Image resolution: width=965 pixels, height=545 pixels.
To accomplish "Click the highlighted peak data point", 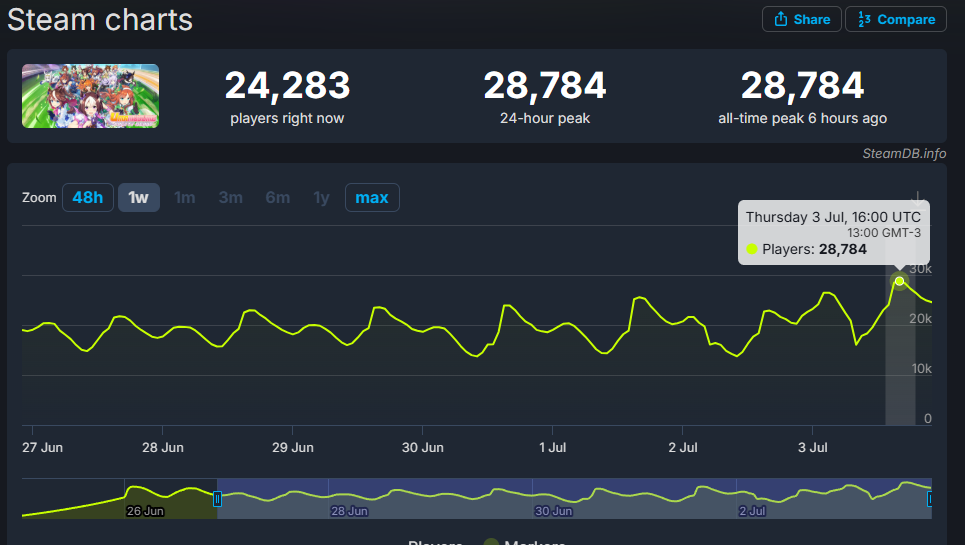I will [x=899, y=281].
